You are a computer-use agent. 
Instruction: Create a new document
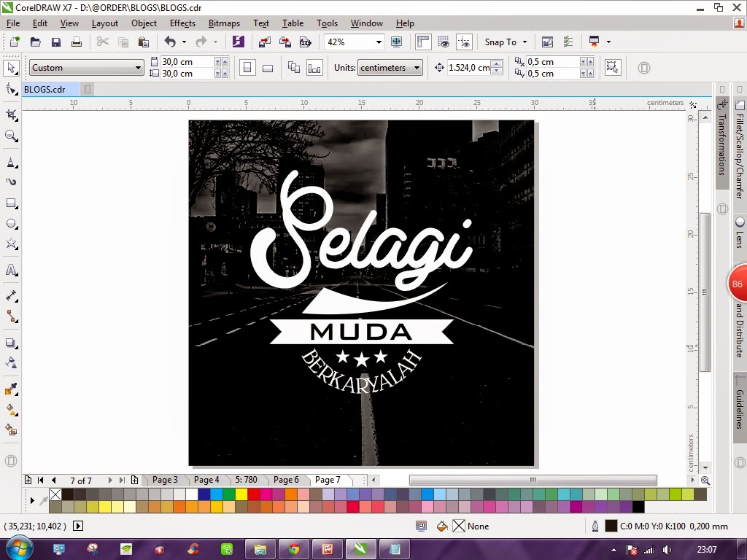[15, 42]
